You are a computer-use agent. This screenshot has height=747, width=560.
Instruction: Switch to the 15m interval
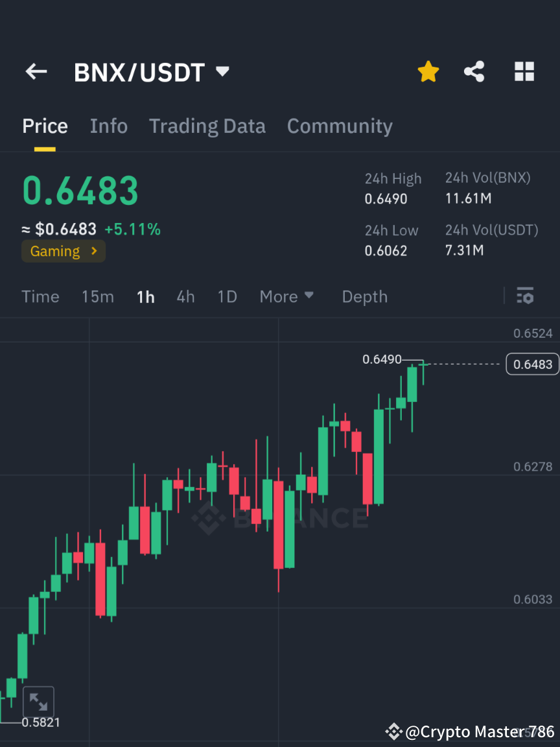click(x=98, y=296)
